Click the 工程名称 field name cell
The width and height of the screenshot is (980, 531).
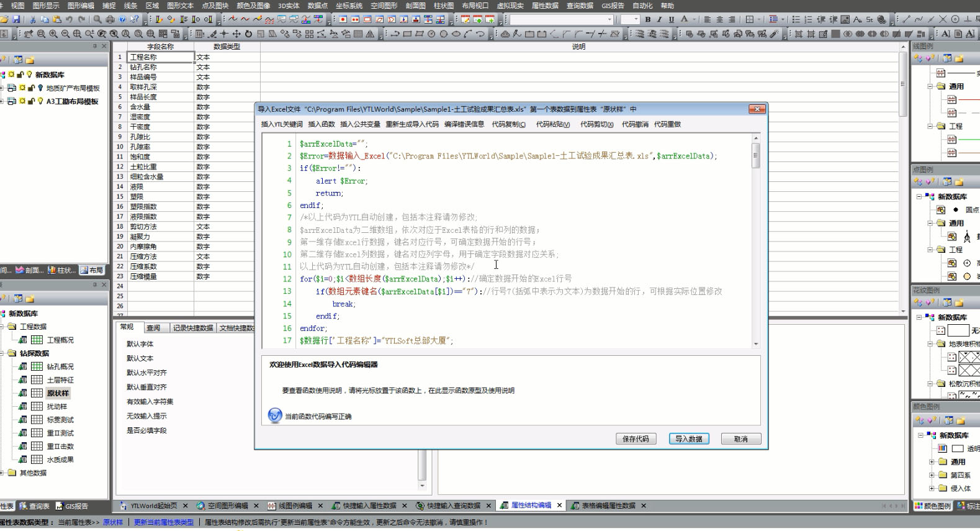(x=161, y=57)
